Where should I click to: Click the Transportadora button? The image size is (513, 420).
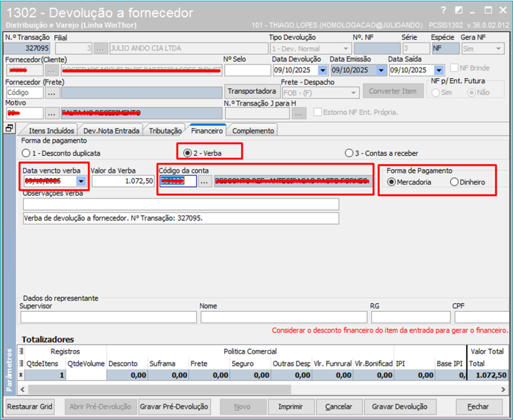click(x=251, y=91)
